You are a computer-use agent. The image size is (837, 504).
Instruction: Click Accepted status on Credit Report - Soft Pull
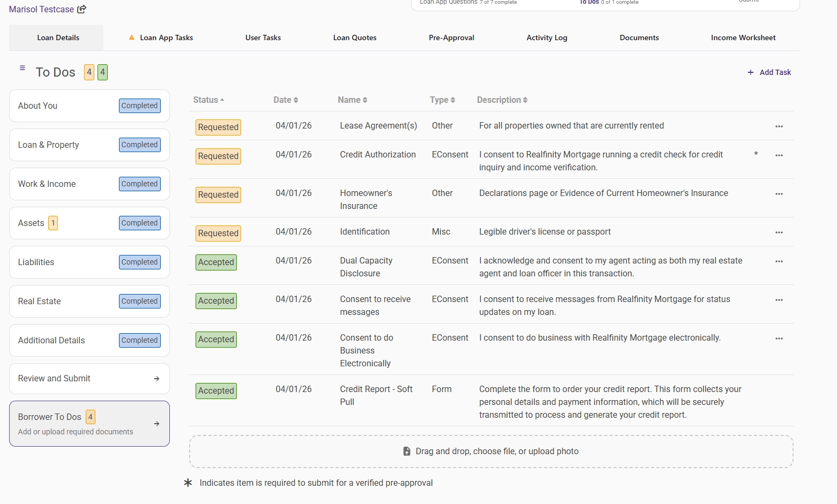[216, 391]
